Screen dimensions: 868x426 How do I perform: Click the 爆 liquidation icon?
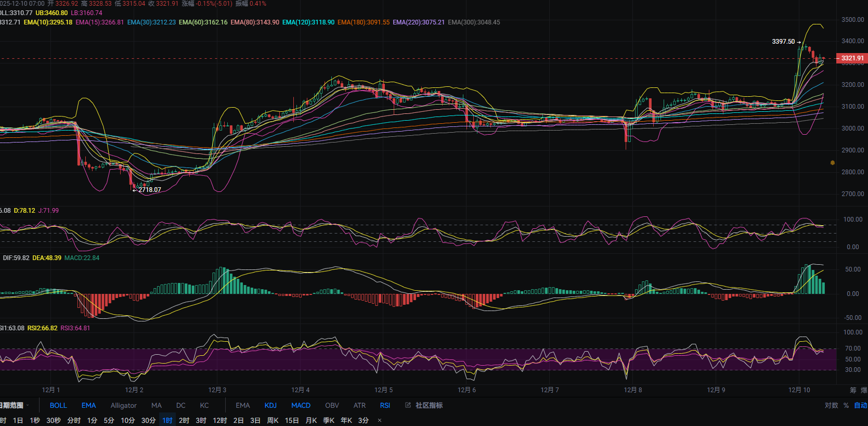(864, 390)
